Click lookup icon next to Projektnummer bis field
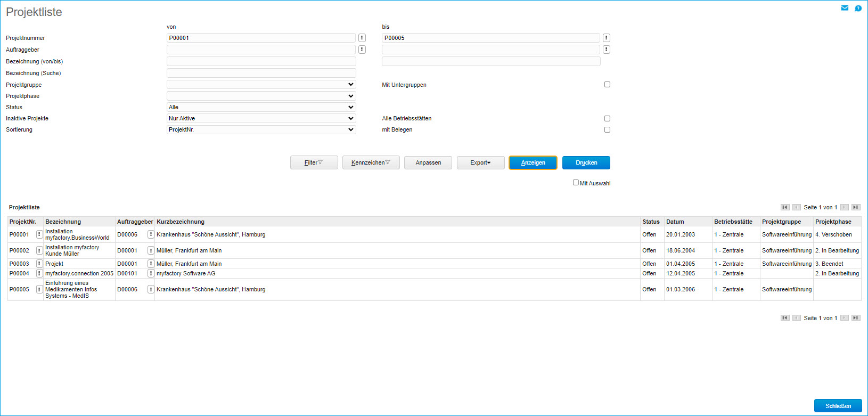This screenshot has width=868, height=416. pos(606,38)
